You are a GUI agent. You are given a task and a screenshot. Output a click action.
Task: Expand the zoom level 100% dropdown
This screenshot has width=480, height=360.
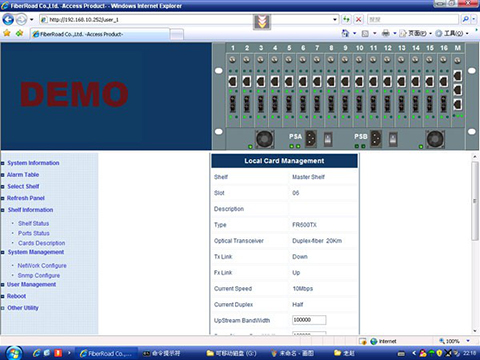pos(468,341)
